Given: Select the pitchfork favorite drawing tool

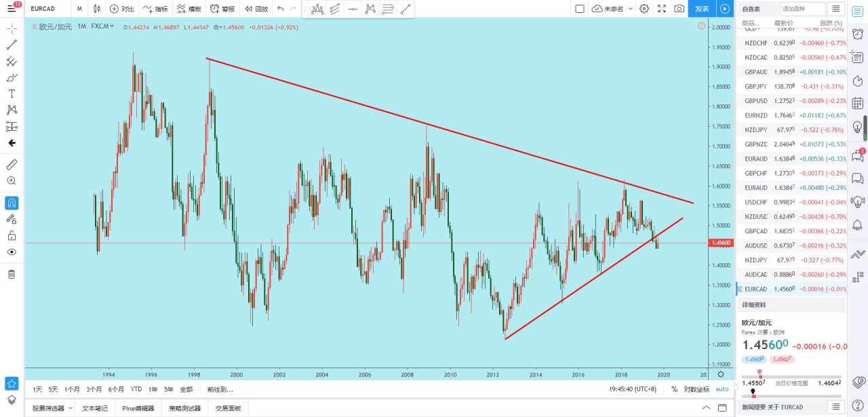Looking at the screenshot, I should [x=317, y=9].
